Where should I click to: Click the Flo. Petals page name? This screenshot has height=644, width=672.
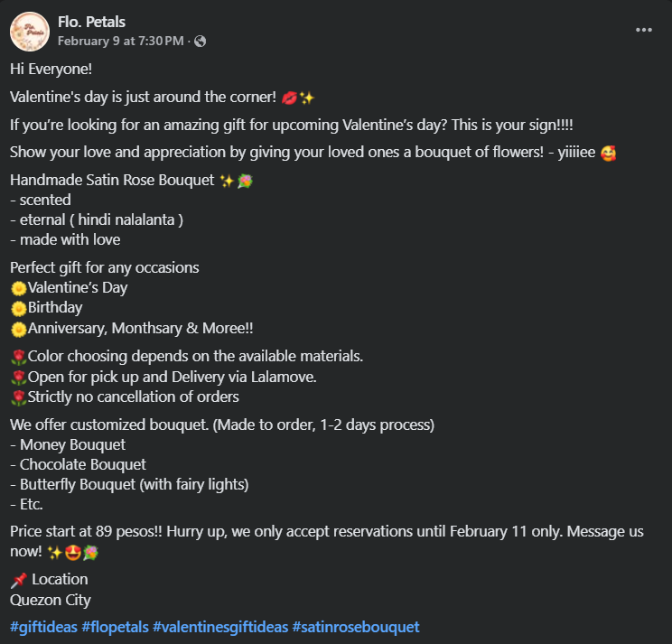[x=91, y=22]
